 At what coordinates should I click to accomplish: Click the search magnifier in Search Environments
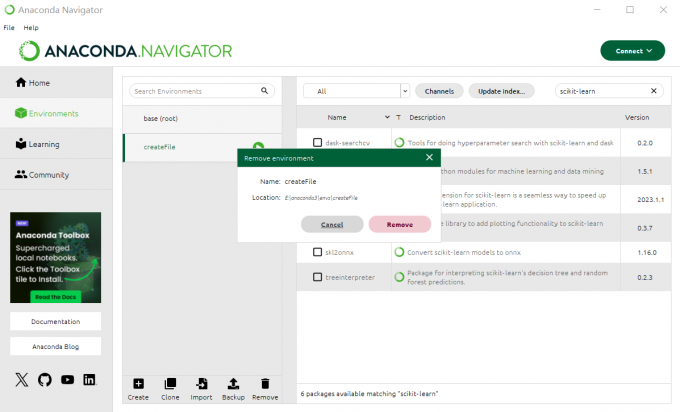(x=265, y=91)
